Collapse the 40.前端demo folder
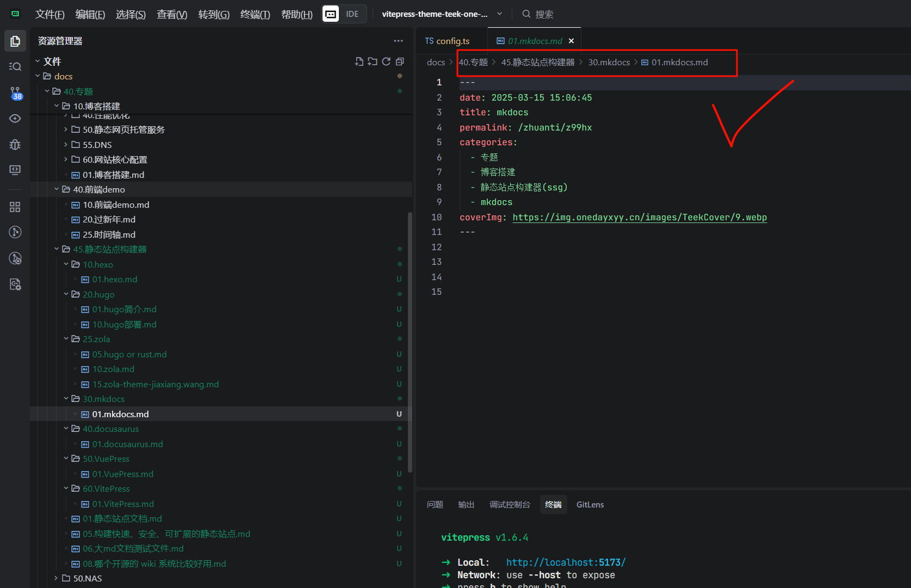This screenshot has width=911, height=588. (x=57, y=189)
